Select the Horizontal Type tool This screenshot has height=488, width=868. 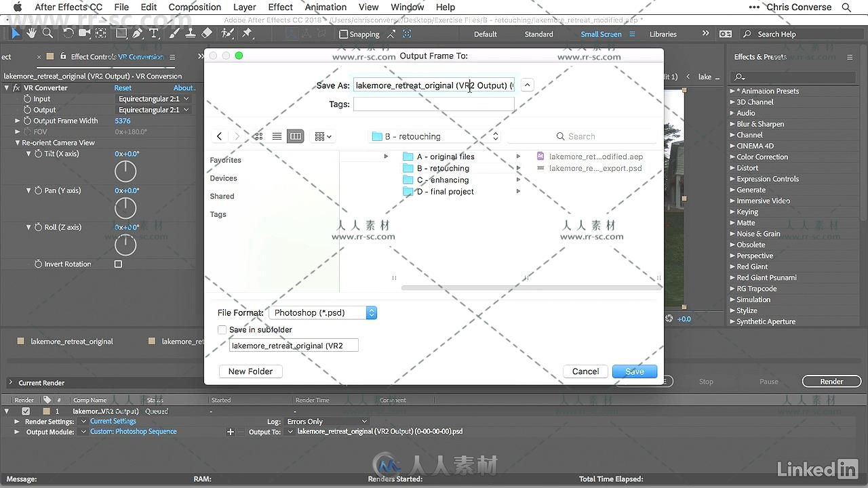[154, 33]
